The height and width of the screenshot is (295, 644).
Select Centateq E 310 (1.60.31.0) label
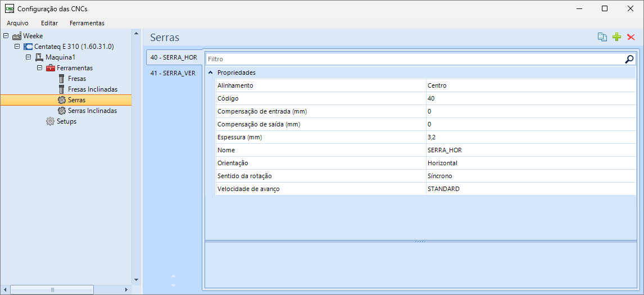74,47
